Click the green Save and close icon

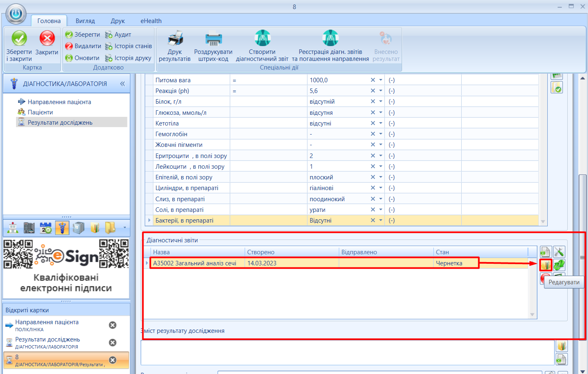(19, 38)
